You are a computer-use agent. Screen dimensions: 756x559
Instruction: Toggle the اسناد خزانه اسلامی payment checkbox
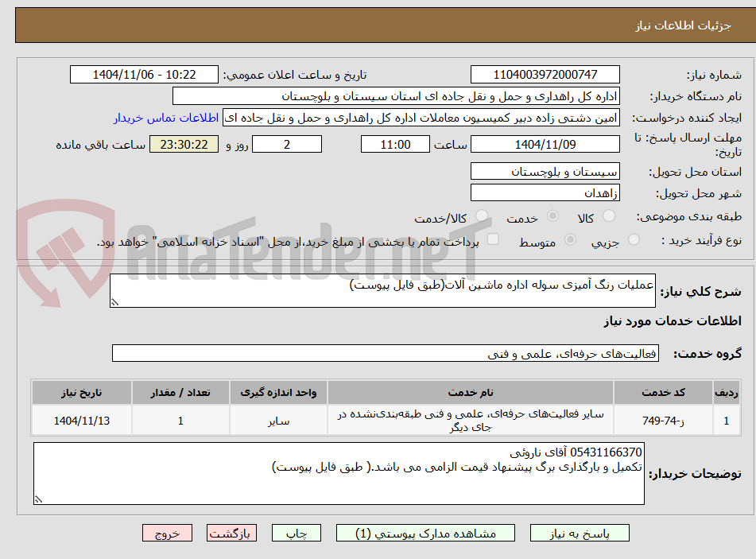pos(493,239)
